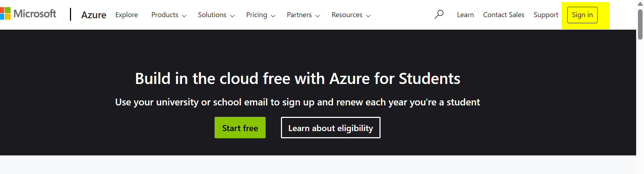
Task: Open the Support link
Action: click(x=546, y=15)
